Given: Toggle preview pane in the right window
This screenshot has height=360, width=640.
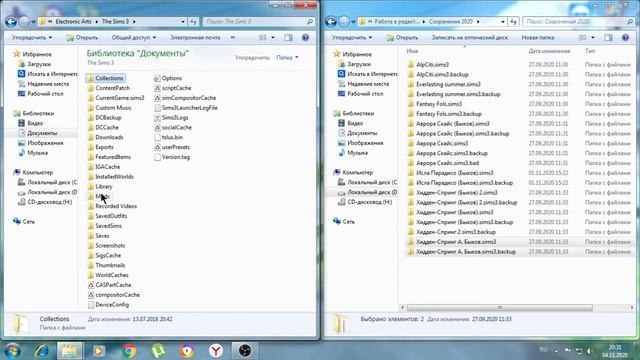Looking at the screenshot, I should click(609, 38).
